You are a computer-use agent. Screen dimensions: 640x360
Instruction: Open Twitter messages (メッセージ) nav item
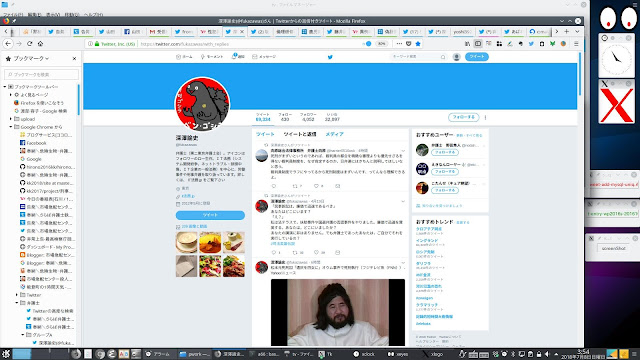point(264,57)
